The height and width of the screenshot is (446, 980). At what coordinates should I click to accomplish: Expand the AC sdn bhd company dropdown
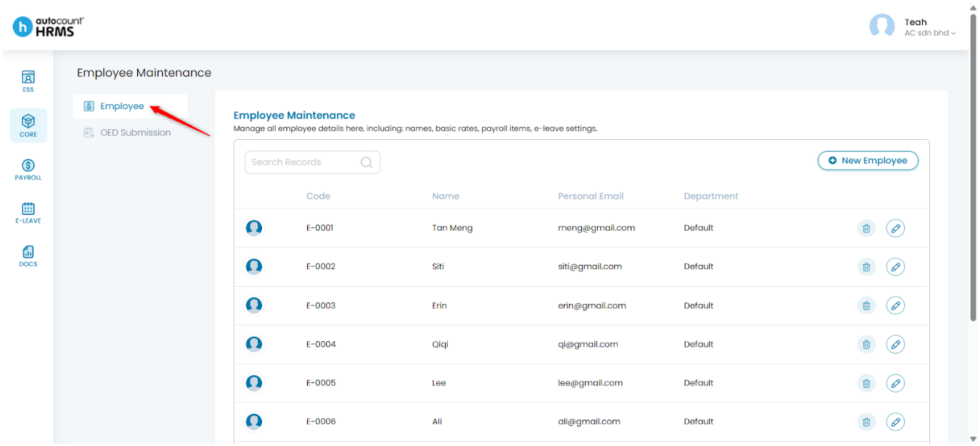coord(930,33)
